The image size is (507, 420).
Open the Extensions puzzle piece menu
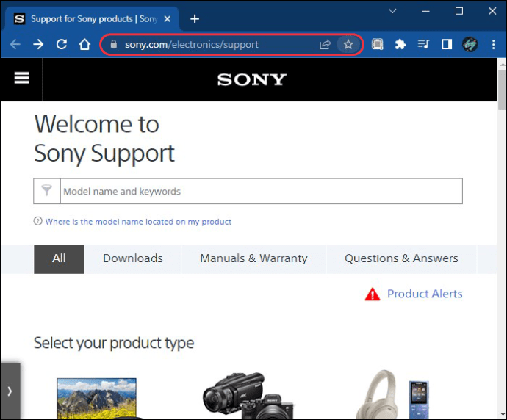tap(400, 44)
